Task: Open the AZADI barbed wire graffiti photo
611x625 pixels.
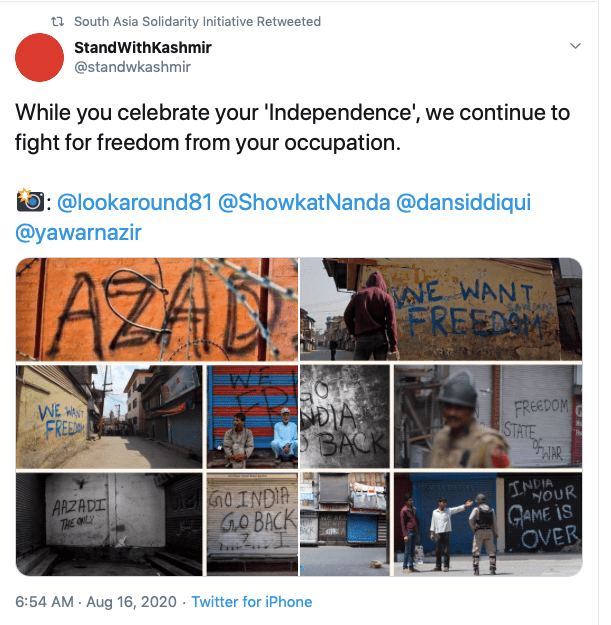Action: click(157, 309)
